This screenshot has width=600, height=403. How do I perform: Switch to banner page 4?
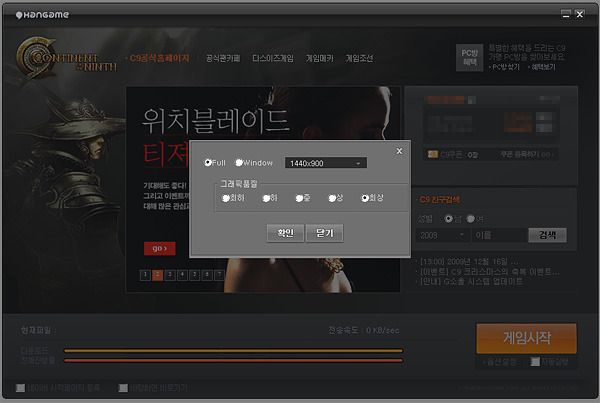point(183,275)
